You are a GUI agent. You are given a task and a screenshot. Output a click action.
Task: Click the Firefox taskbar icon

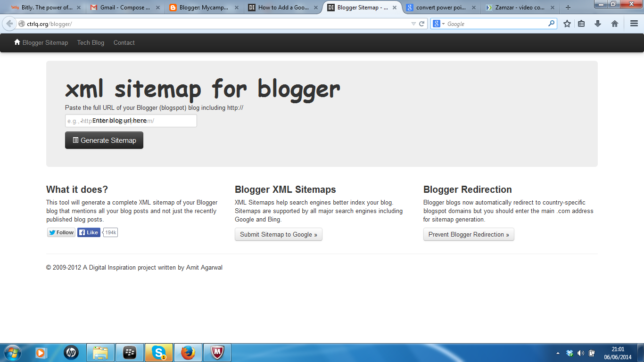coord(188,353)
